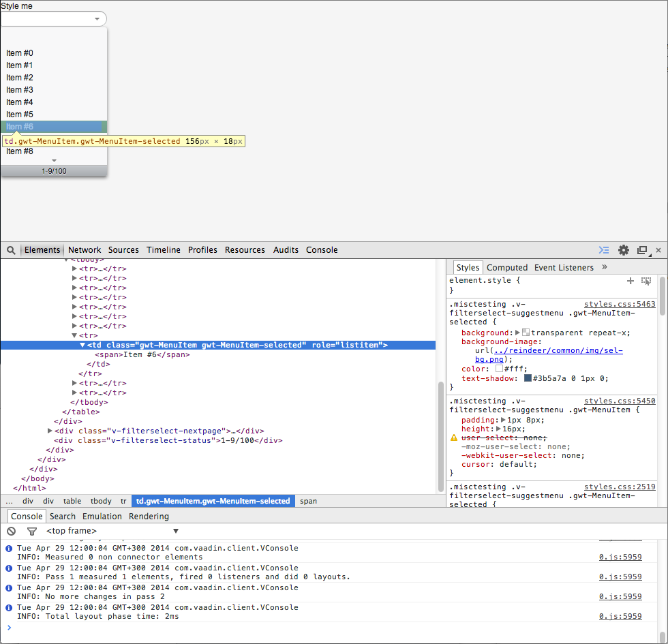This screenshot has width=668, height=644.
Task: Select tbody in the breadcrumb bar
Action: 101,501
